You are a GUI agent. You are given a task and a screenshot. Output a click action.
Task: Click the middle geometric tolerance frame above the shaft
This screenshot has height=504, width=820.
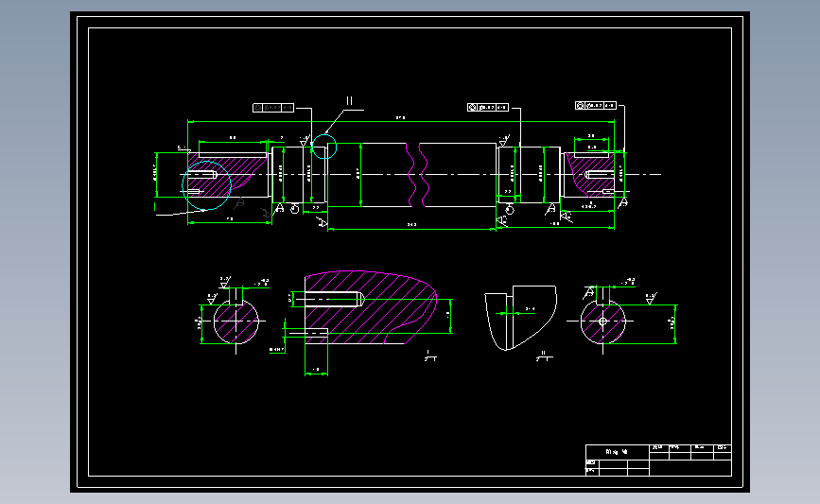[488, 107]
